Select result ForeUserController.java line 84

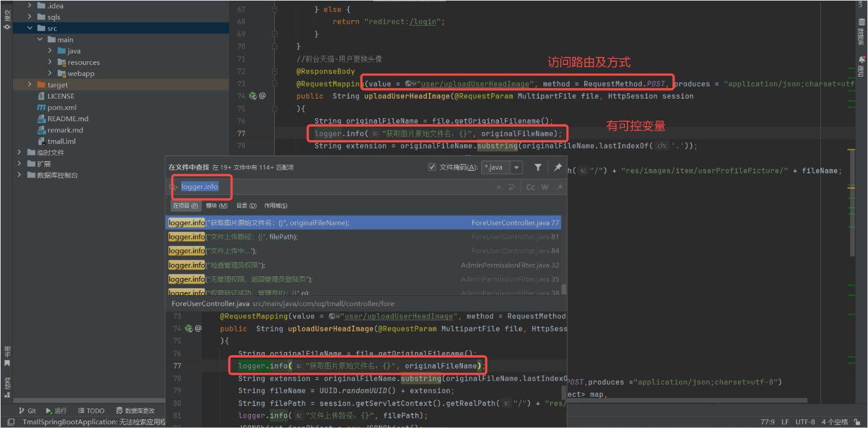click(364, 251)
